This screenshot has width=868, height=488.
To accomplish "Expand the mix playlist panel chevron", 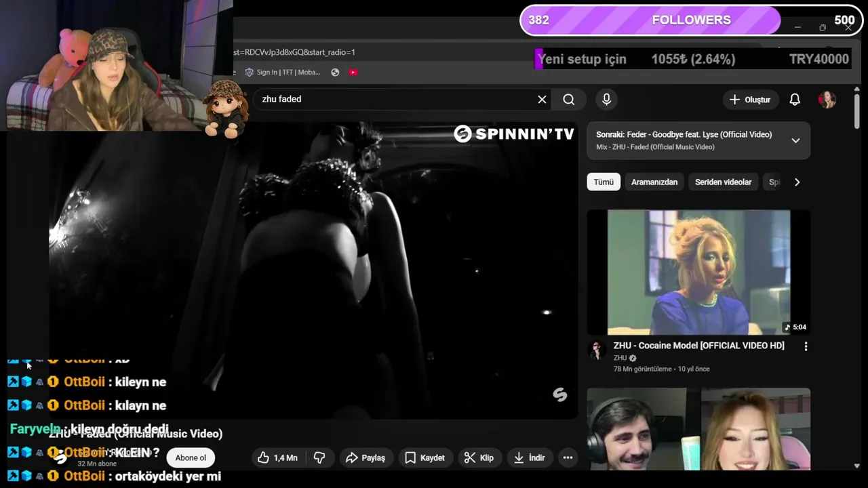I will click(x=795, y=140).
